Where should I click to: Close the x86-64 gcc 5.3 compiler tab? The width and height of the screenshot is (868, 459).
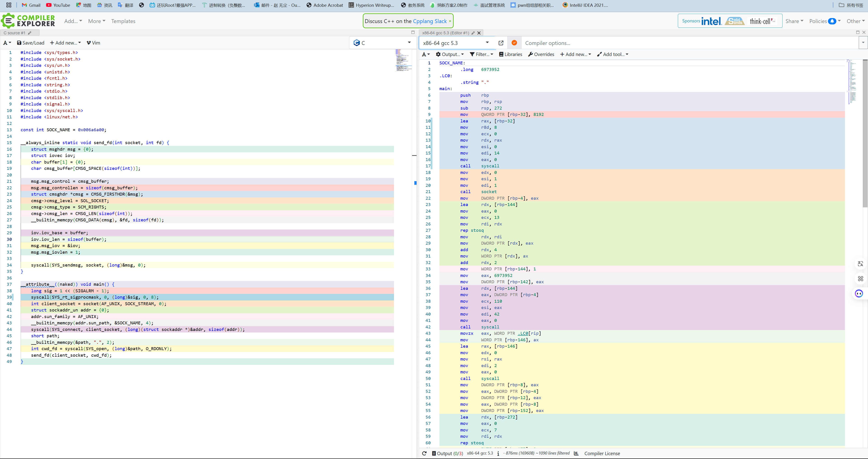[x=479, y=33]
